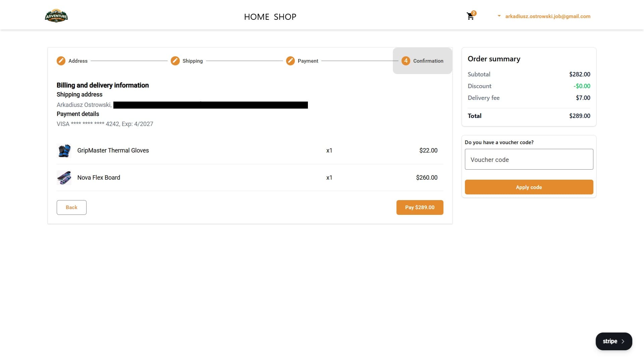Select the Confirmation step circle

[x=406, y=61]
